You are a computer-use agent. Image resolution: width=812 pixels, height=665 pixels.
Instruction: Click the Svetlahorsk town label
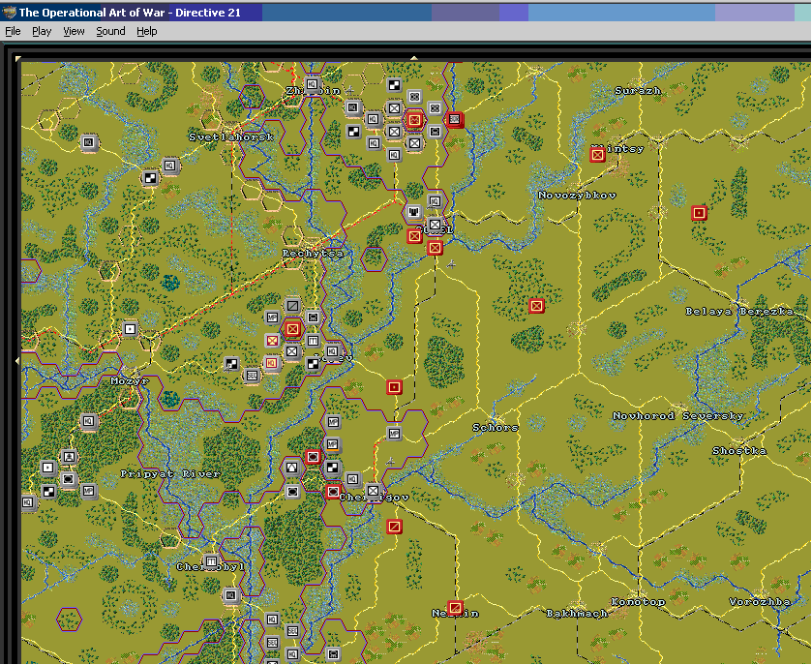point(231,137)
